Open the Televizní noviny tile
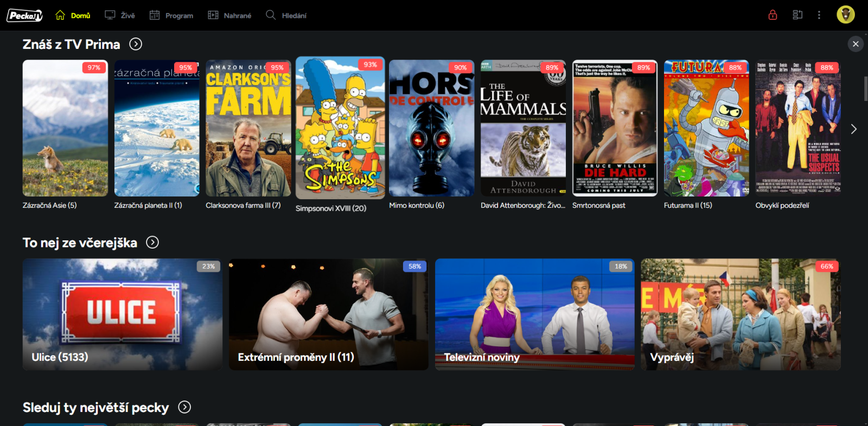This screenshot has height=426, width=868. pyautogui.click(x=535, y=314)
